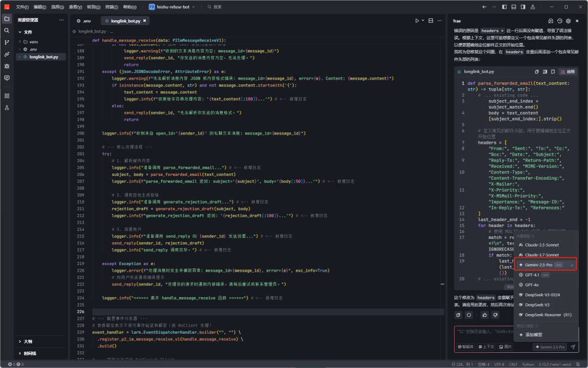Start a new chat in Trae panel

click(x=551, y=21)
